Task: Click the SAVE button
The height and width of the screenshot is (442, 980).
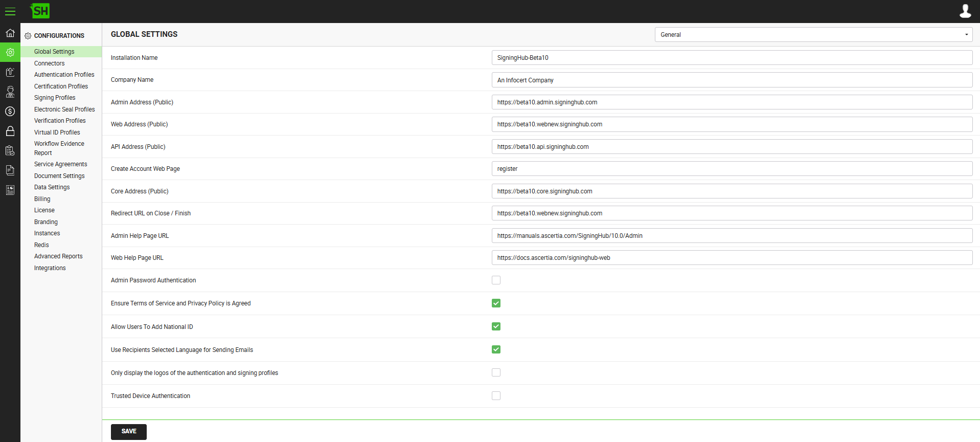Action: [129, 431]
